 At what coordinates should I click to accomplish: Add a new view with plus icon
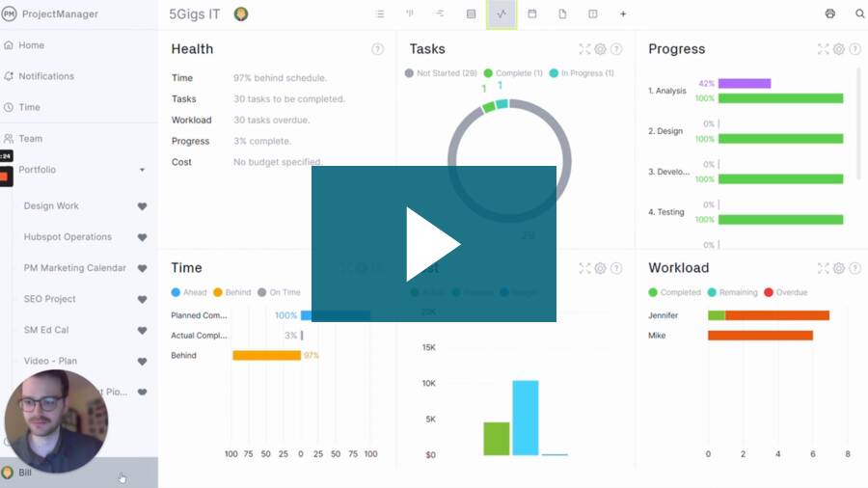[623, 14]
